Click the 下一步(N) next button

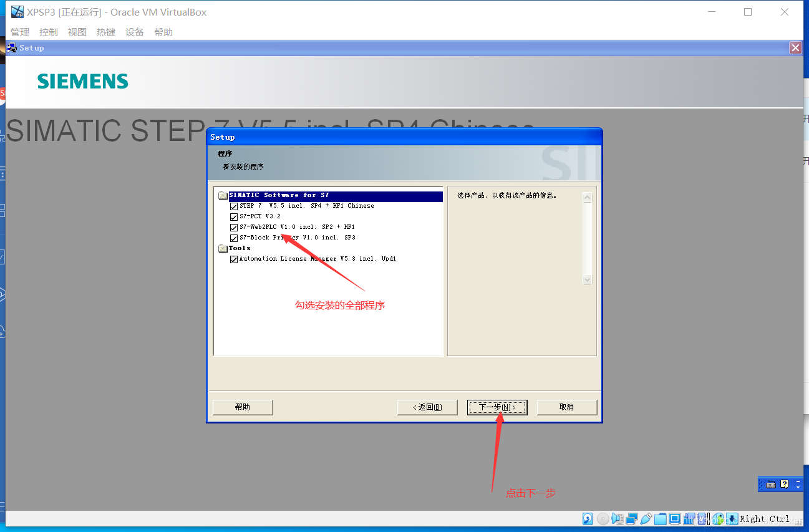click(x=497, y=407)
